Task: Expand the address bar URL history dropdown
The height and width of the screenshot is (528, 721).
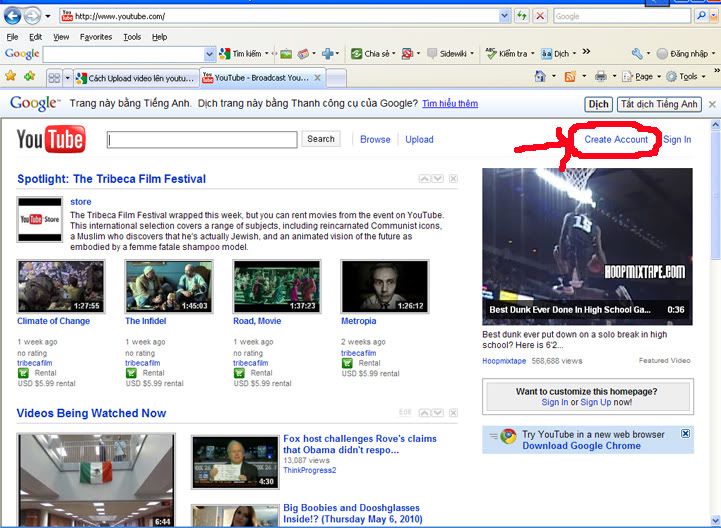Action: [504, 16]
